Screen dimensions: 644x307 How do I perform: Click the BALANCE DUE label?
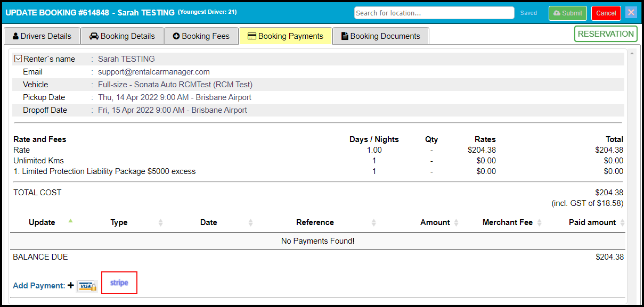pos(40,257)
